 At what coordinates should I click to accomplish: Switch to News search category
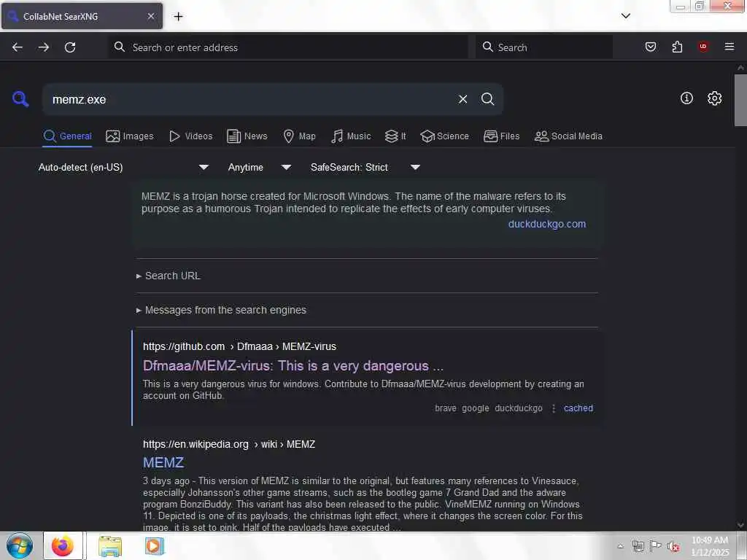click(247, 136)
